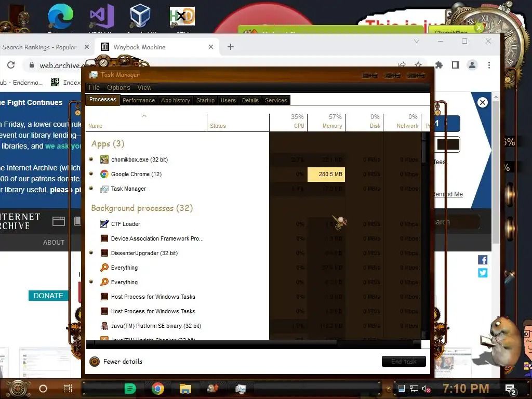Viewport: 532px width, 399px height.
Task: Open Chrome's extensions puzzle icon
Action: pos(439,65)
